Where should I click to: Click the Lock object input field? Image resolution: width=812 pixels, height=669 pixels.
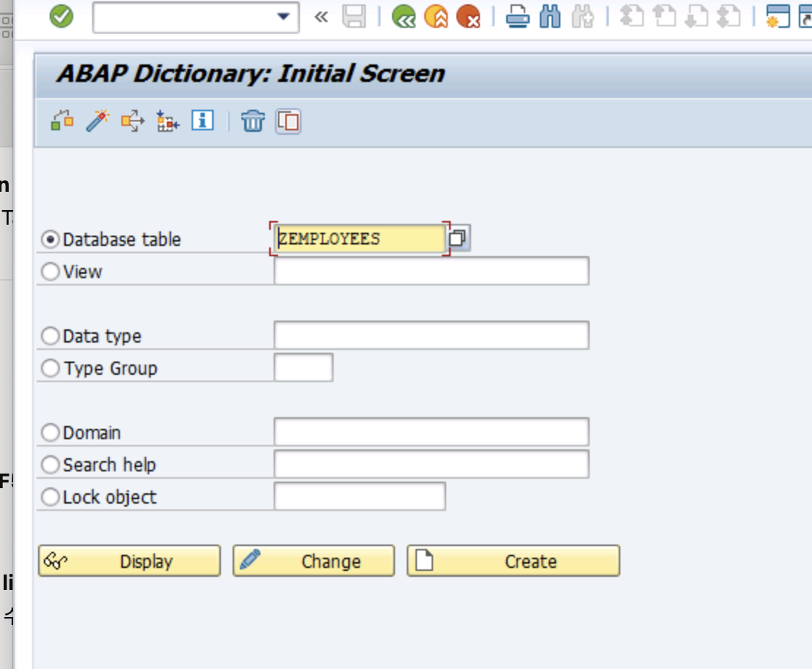click(x=359, y=496)
